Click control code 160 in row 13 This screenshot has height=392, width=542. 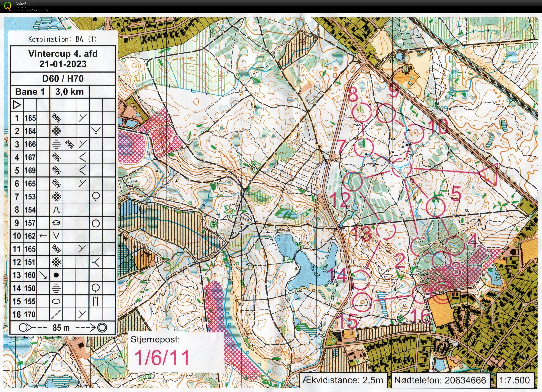point(30,275)
